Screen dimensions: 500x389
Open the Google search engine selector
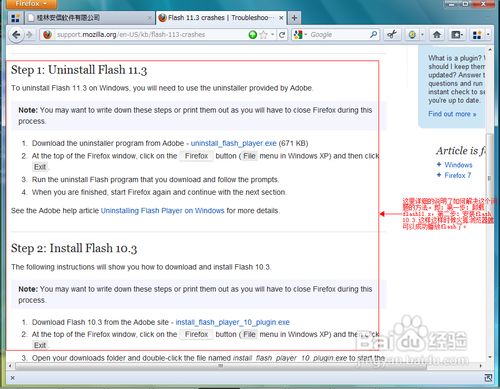[300, 35]
